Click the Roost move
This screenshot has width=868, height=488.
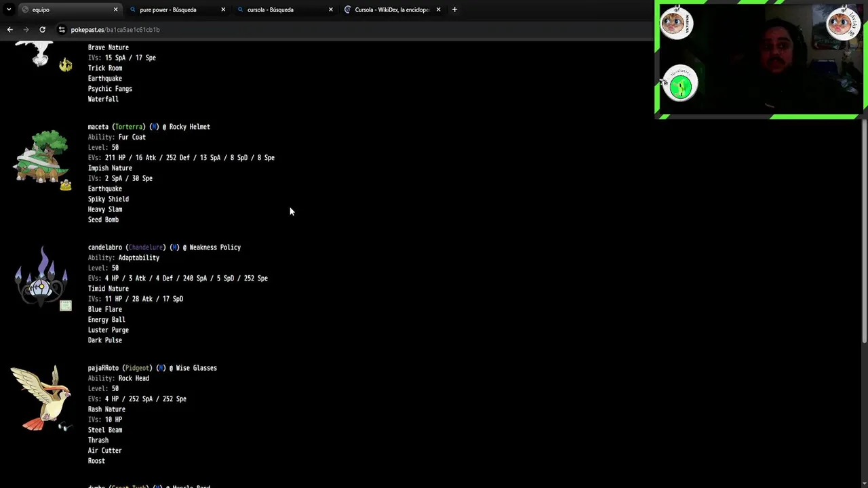click(x=96, y=461)
